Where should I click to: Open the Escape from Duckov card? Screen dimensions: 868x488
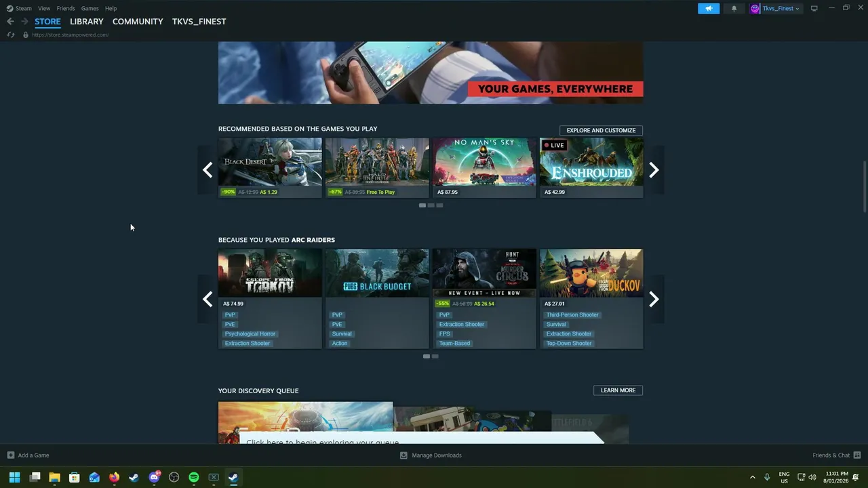[591, 299]
